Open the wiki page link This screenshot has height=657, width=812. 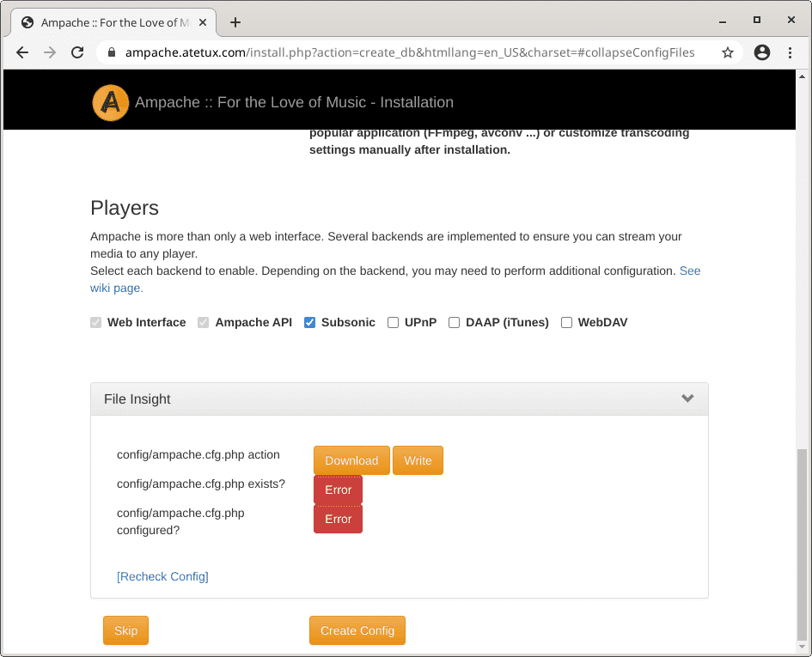tap(115, 288)
